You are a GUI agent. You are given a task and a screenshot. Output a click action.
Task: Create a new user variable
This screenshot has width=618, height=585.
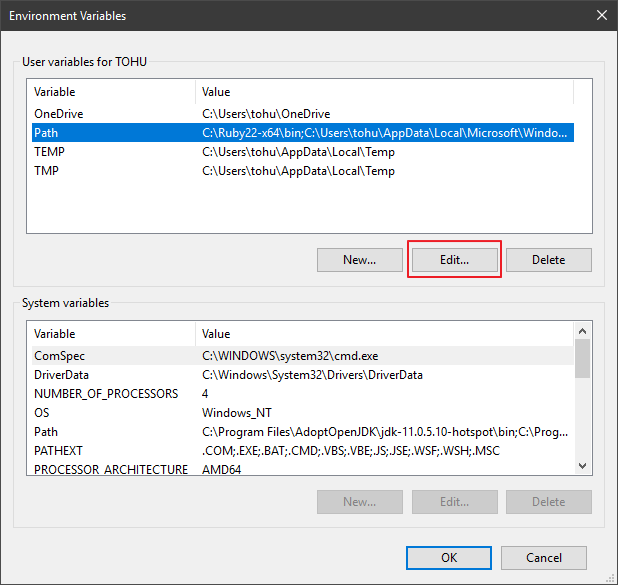(359, 260)
